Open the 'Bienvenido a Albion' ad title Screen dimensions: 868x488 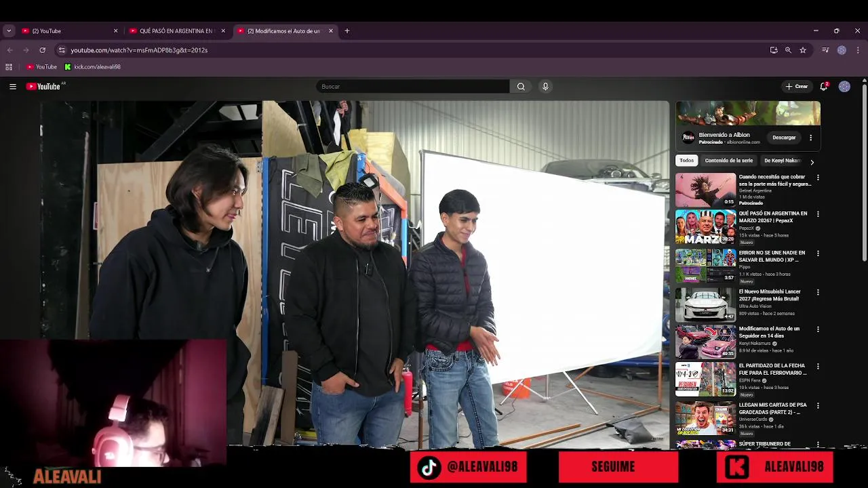coord(724,135)
